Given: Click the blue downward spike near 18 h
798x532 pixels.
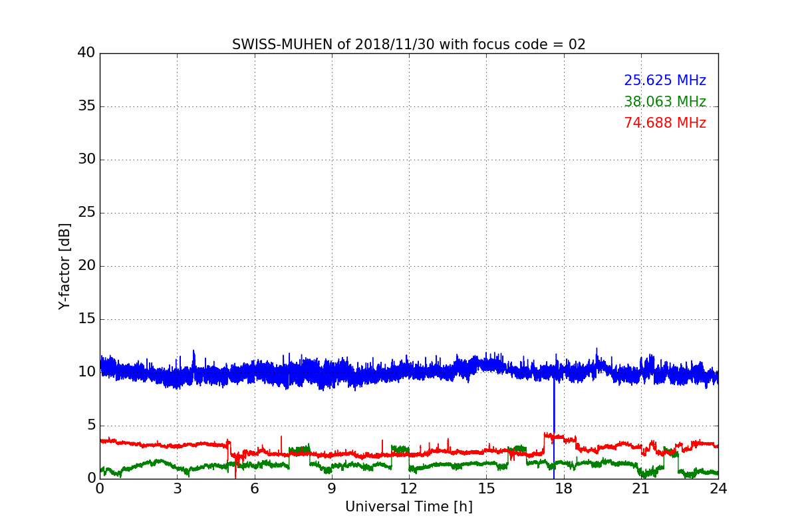Looking at the screenshot, I should tap(554, 429).
